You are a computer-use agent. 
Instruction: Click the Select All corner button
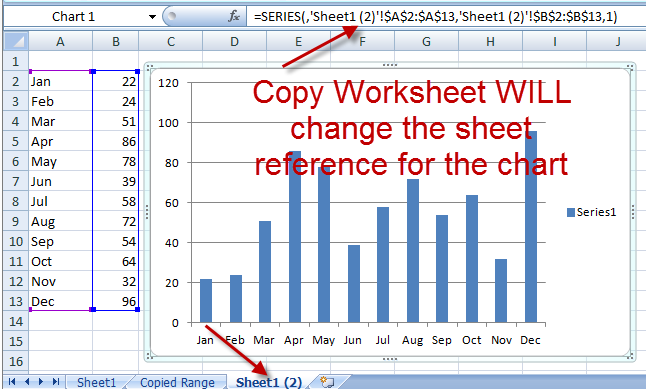pyautogui.click(x=16, y=41)
